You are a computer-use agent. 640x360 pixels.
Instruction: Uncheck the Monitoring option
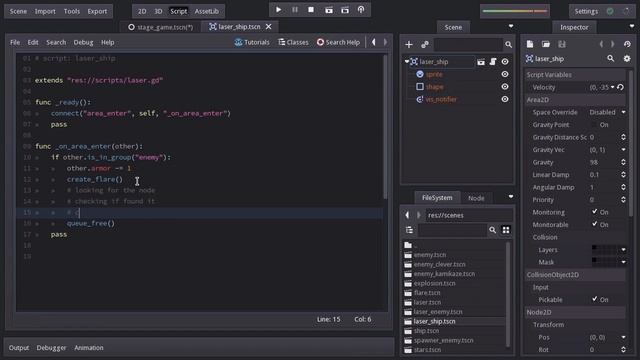(594, 212)
